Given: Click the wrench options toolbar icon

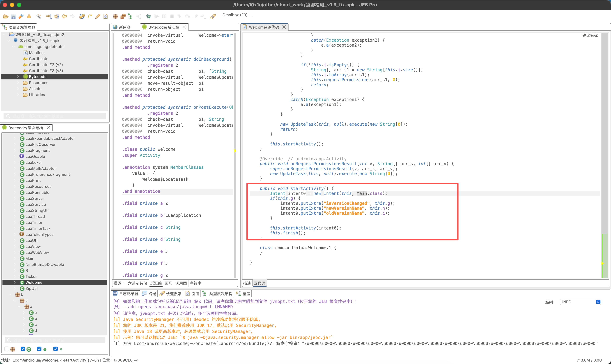Looking at the screenshot, I should click(21, 16).
